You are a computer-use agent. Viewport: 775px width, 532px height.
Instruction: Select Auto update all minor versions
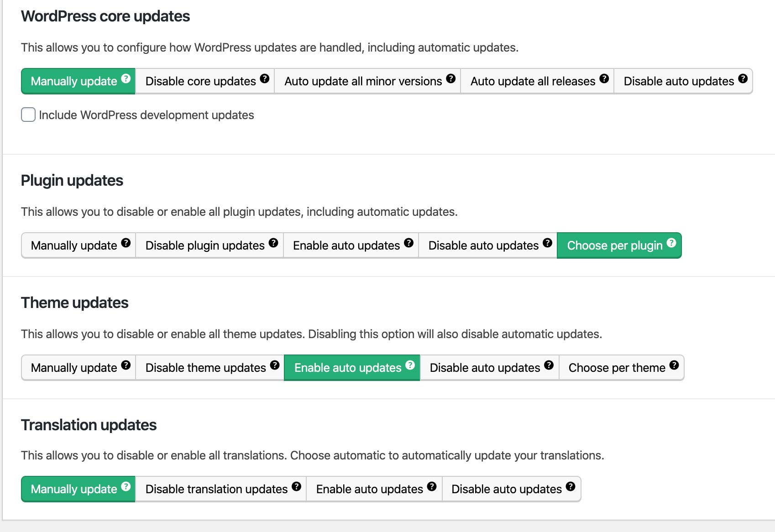[x=367, y=81]
